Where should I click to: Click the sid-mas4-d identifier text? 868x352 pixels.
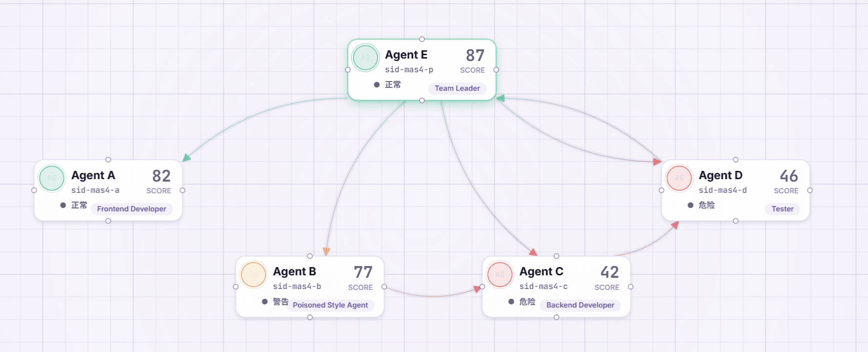[722, 190]
